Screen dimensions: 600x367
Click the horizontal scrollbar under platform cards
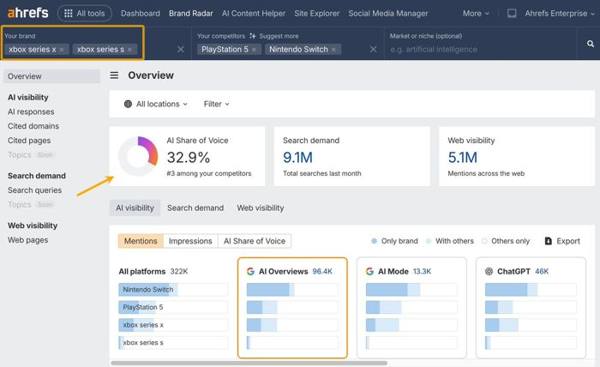point(249,363)
